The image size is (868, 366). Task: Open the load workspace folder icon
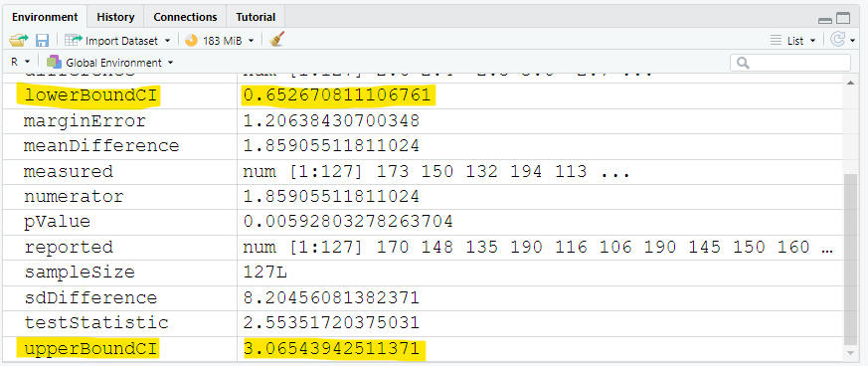pos(19,40)
